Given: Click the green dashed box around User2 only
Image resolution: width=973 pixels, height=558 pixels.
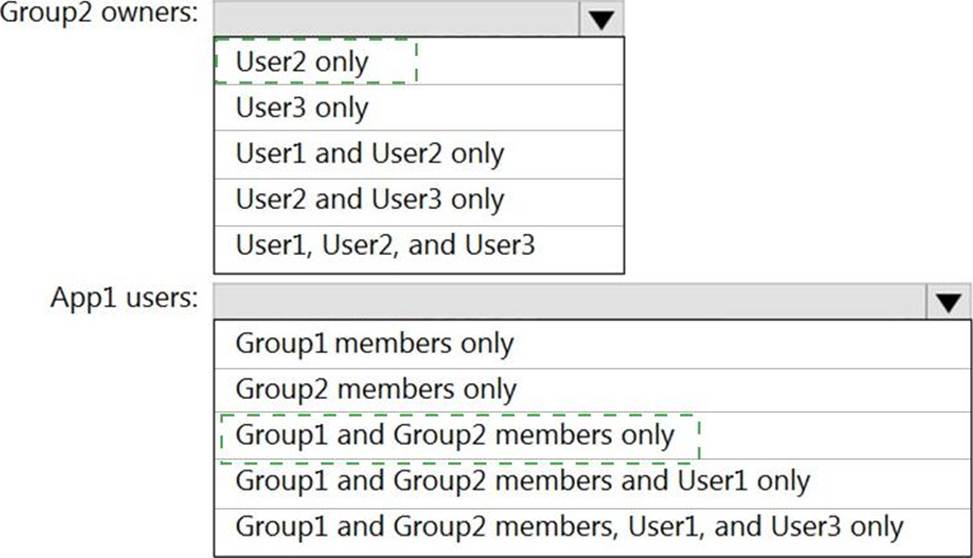Looking at the screenshot, I should 315,60.
